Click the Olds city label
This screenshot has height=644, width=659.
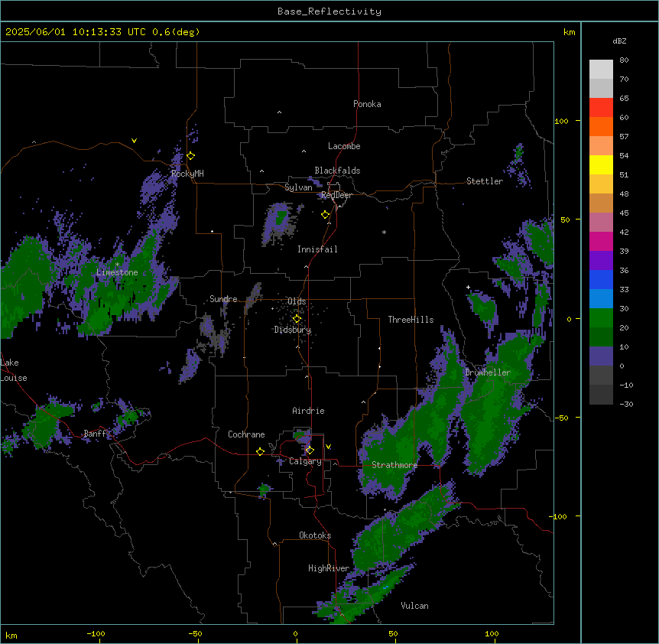pyautogui.click(x=297, y=301)
